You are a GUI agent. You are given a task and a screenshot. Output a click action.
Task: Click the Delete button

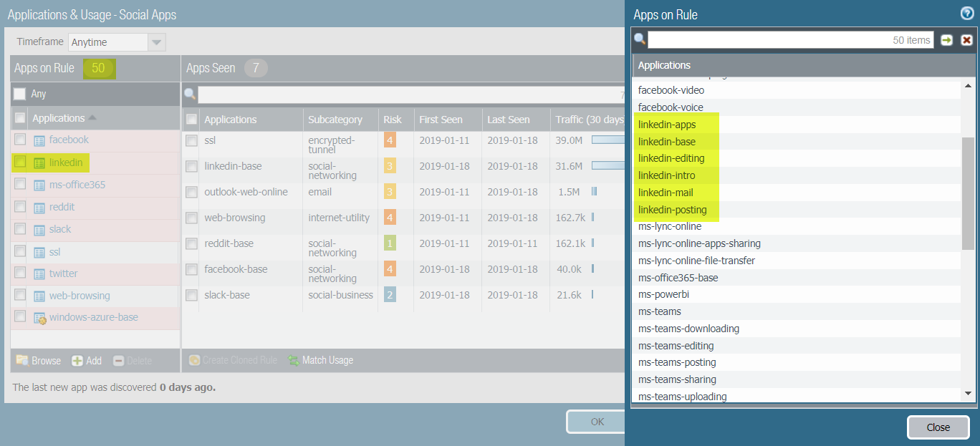(x=133, y=361)
